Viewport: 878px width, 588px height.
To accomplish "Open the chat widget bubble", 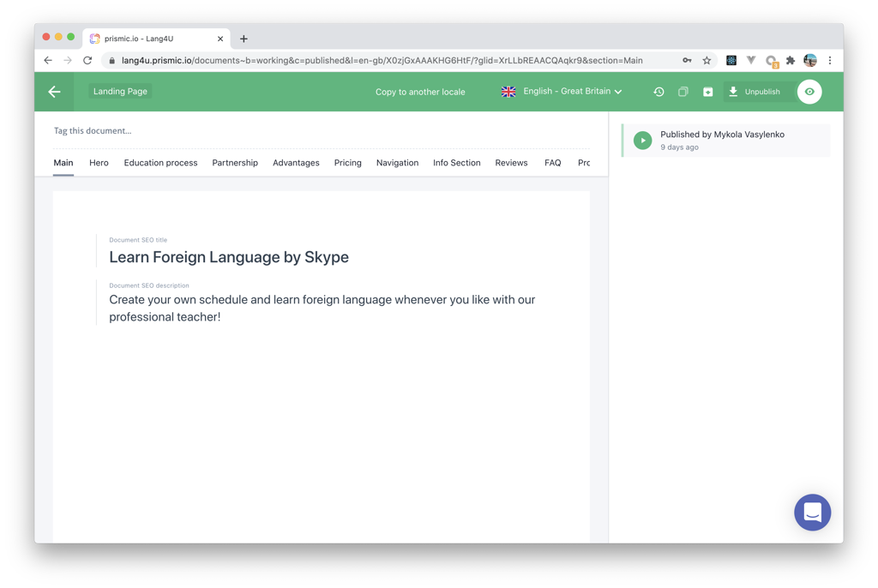I will click(x=813, y=512).
